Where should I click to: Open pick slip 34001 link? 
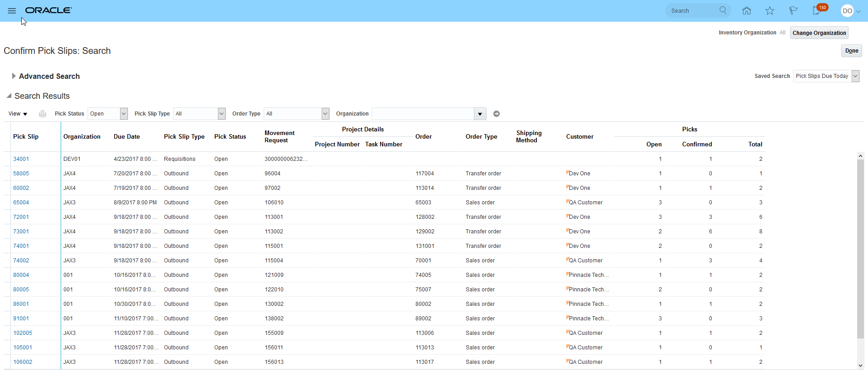coord(21,159)
